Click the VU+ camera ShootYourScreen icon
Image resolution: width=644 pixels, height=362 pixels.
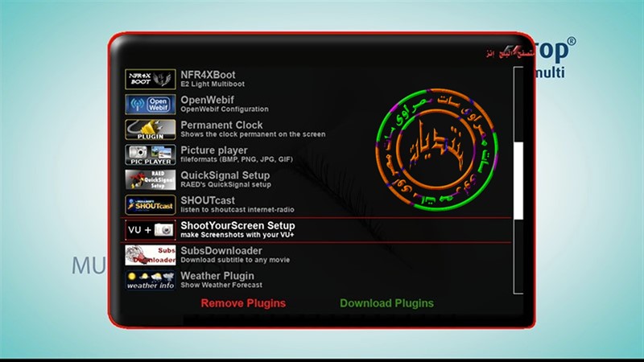(151, 230)
